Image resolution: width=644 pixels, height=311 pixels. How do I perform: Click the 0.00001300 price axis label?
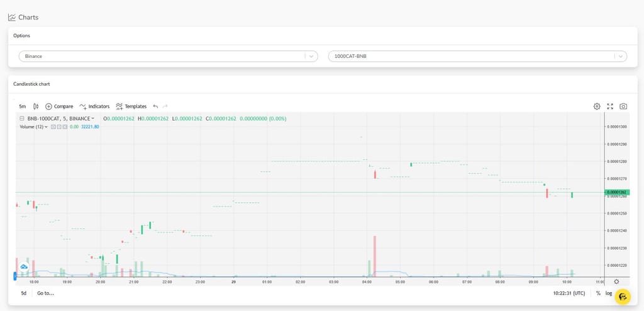click(616, 127)
